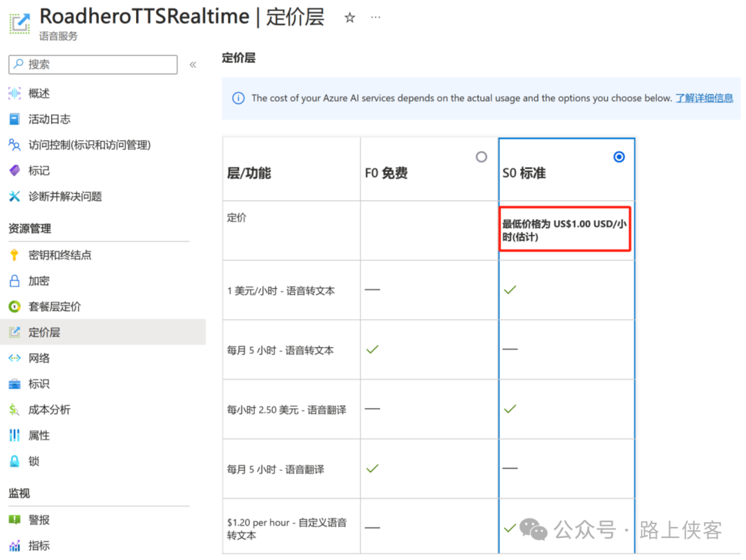Viewport: 746px width, 560px height.
Task: Click the 定价 row label in table
Action: [236, 218]
